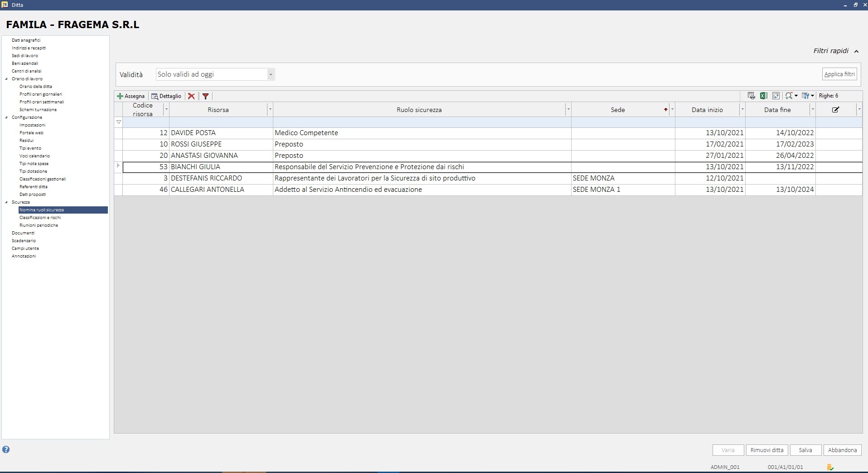This screenshot has height=473, width=868.
Task: Open the Validità dropdown
Action: (x=271, y=74)
